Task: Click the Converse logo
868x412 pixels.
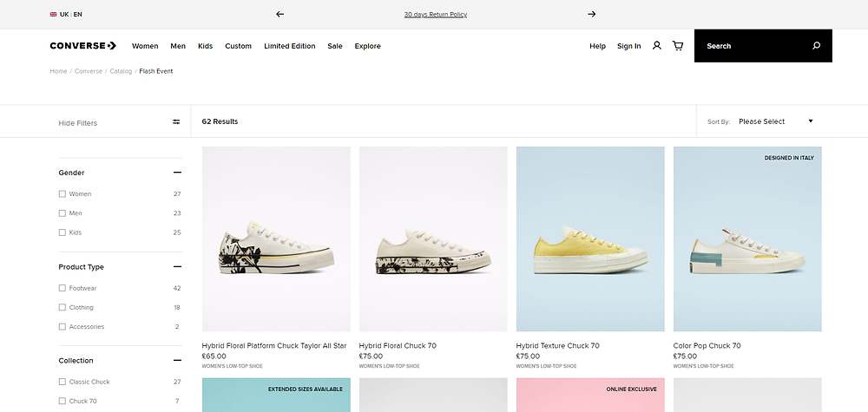Action: pyautogui.click(x=83, y=46)
